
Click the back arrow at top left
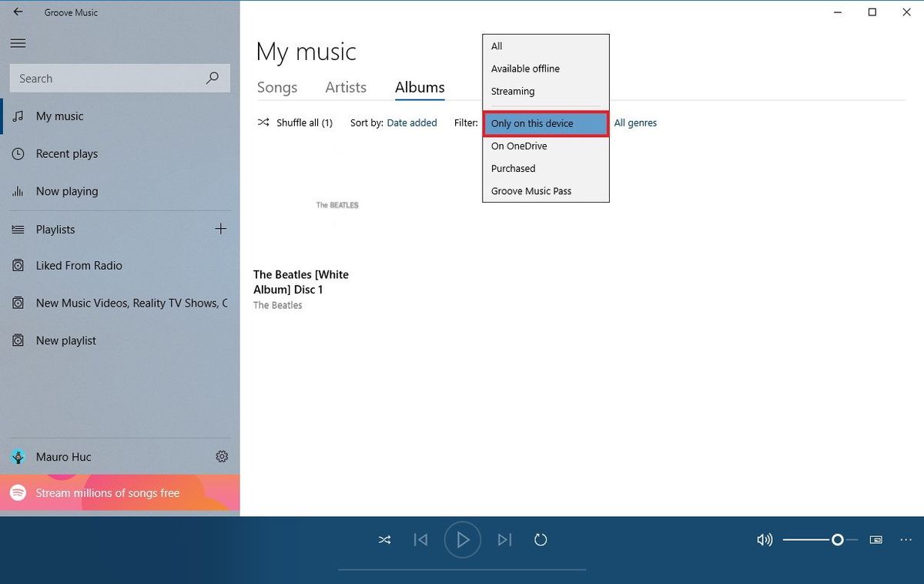[x=18, y=12]
